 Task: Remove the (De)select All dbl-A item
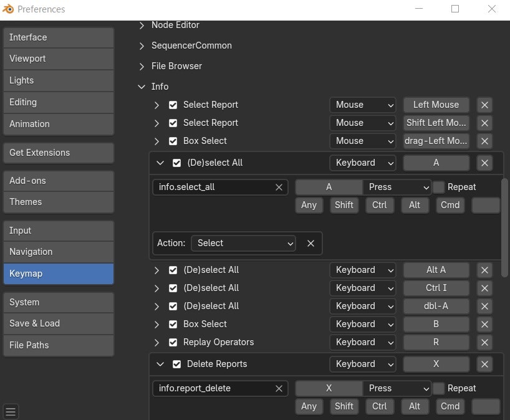[x=484, y=306]
